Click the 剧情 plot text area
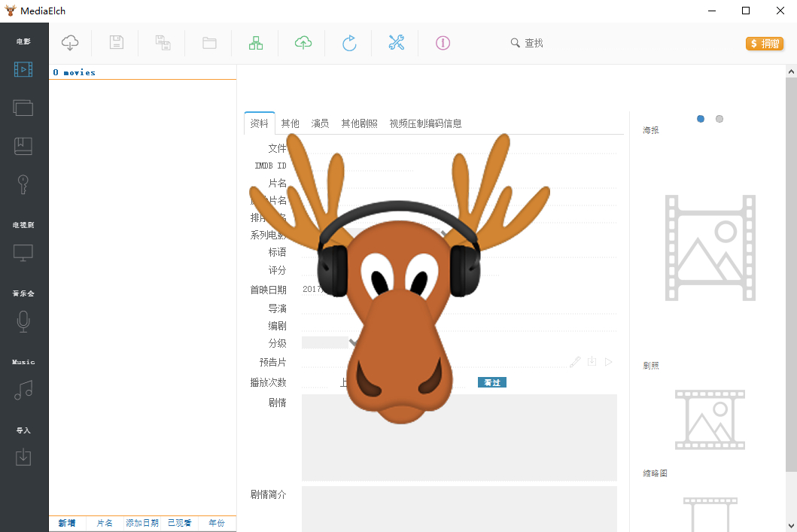The image size is (797, 532). point(460,437)
